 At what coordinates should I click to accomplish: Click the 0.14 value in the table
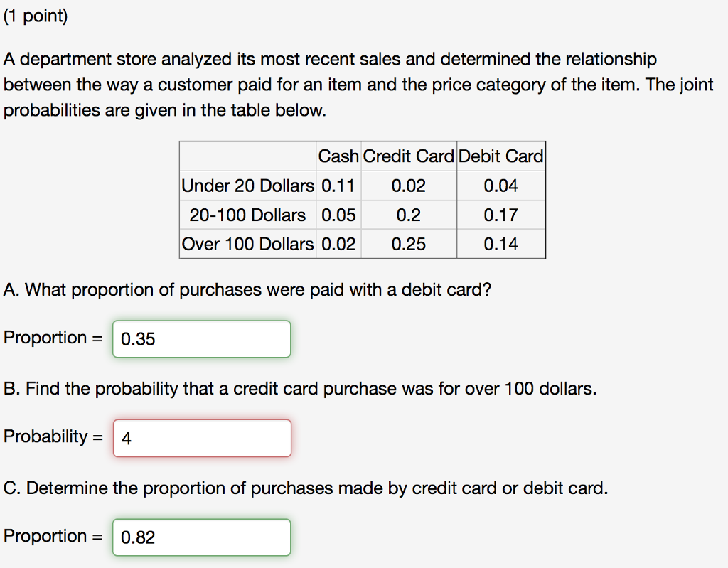coord(500,243)
